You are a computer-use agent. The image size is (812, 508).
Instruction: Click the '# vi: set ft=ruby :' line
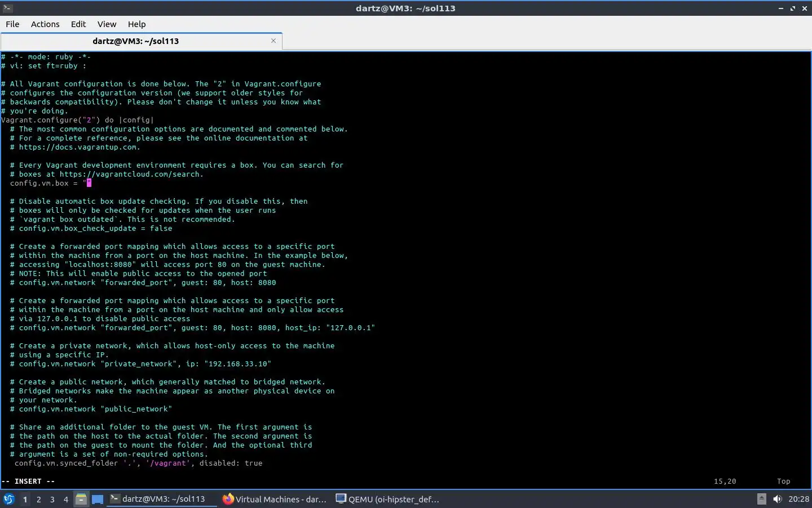(x=44, y=65)
